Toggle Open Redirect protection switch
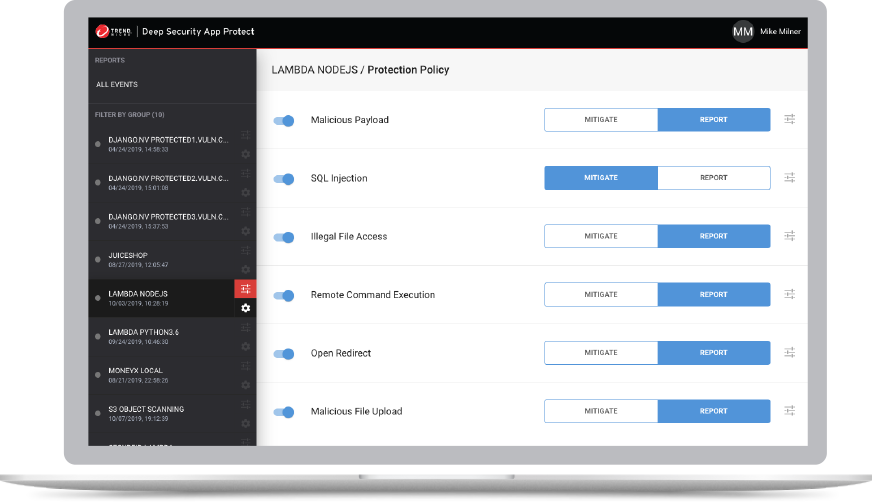Image resolution: width=872 pixels, height=502 pixels. tap(284, 354)
